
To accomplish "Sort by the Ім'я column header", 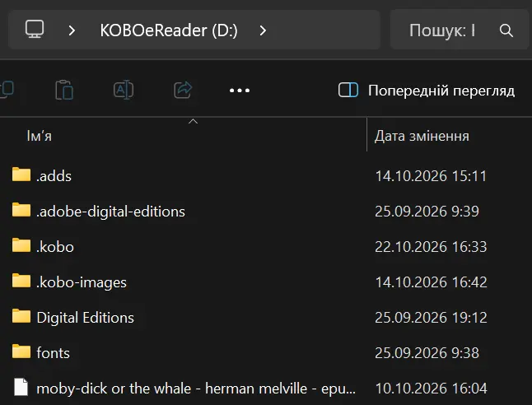I will point(39,136).
